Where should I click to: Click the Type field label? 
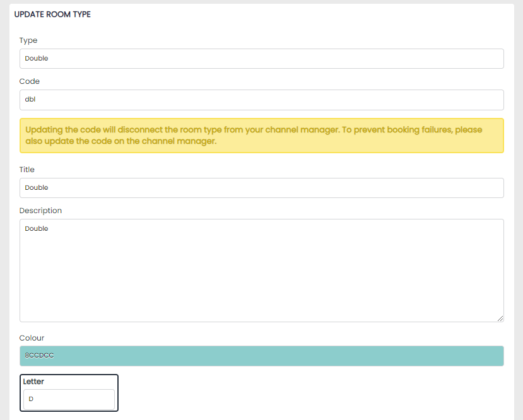coord(28,40)
